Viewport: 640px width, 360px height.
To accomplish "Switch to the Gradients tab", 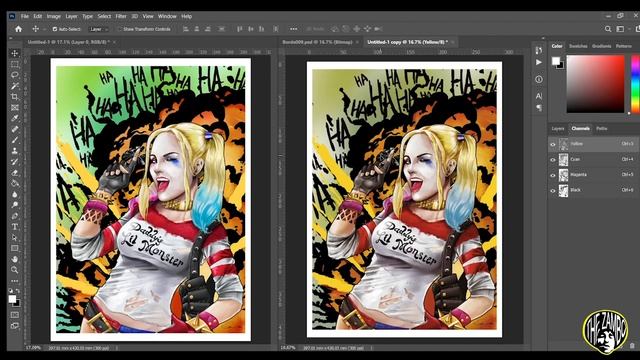I will (x=602, y=46).
